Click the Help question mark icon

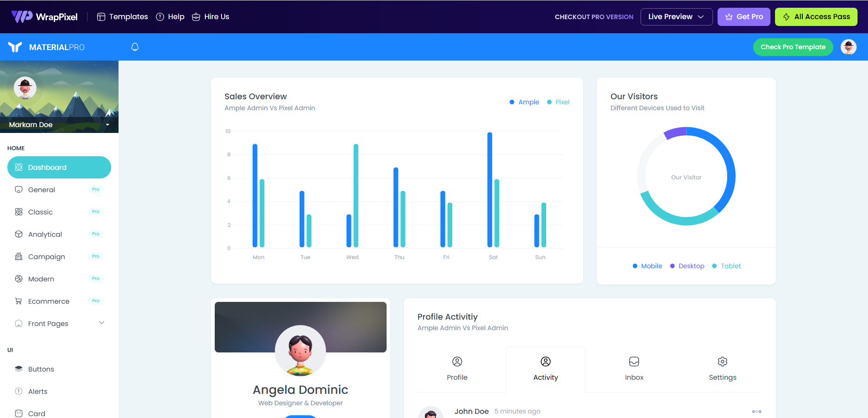point(160,17)
